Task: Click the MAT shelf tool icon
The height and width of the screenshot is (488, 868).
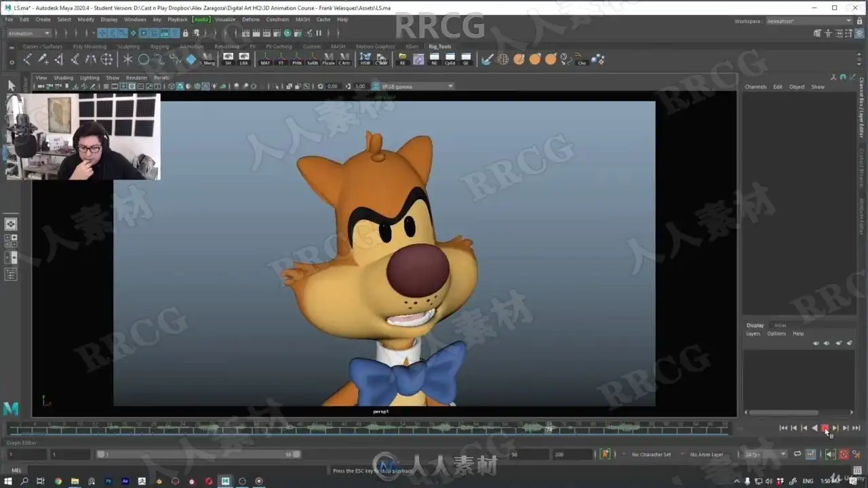Action: pyautogui.click(x=265, y=59)
